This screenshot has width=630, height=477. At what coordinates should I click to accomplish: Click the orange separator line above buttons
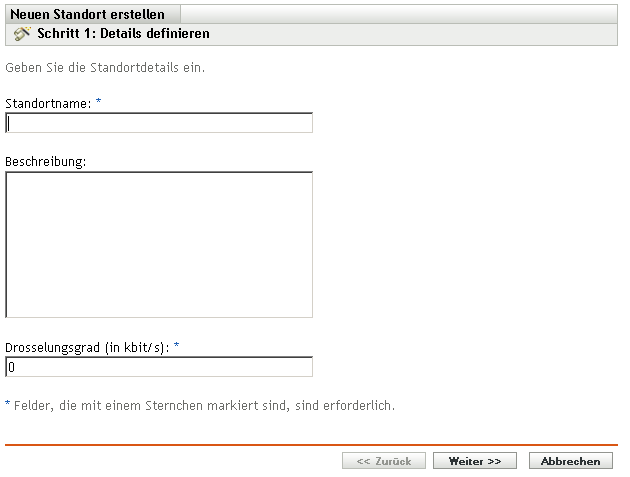click(x=311, y=444)
